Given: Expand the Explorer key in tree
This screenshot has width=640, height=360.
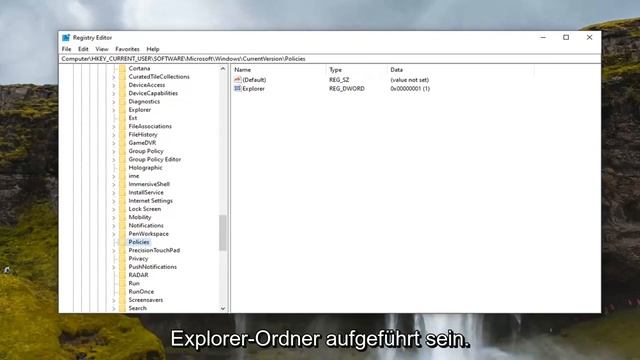Looking at the screenshot, I should (114, 110).
